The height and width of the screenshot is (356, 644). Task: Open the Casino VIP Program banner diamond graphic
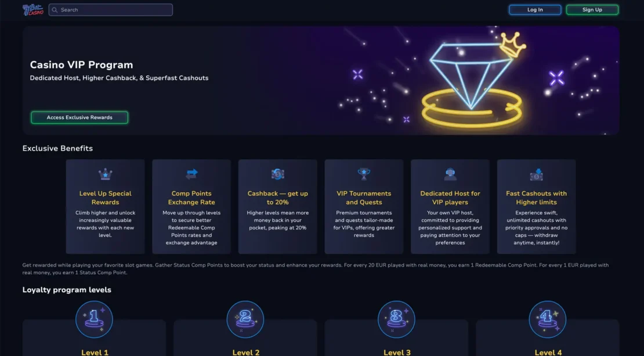(470, 75)
